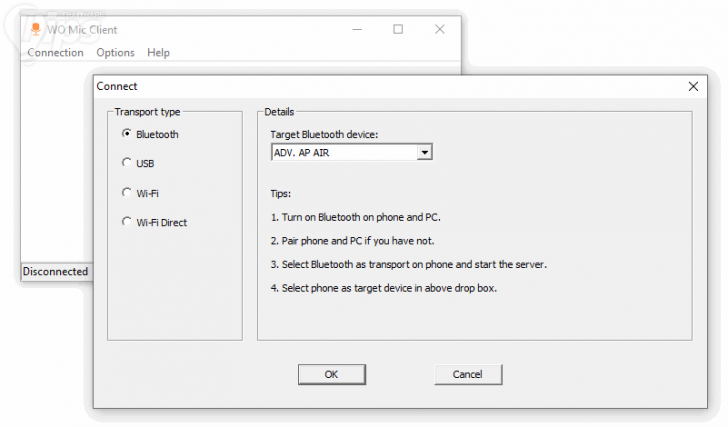Open the Options menu

click(116, 52)
